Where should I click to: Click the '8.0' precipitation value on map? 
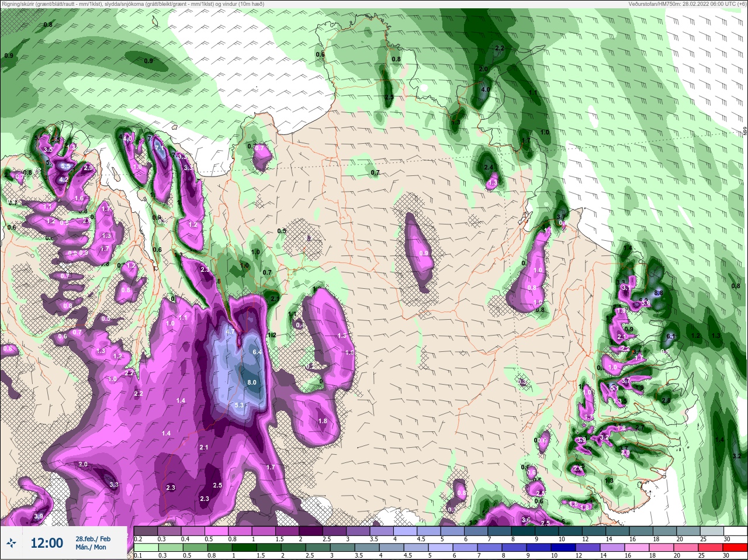coord(252,382)
